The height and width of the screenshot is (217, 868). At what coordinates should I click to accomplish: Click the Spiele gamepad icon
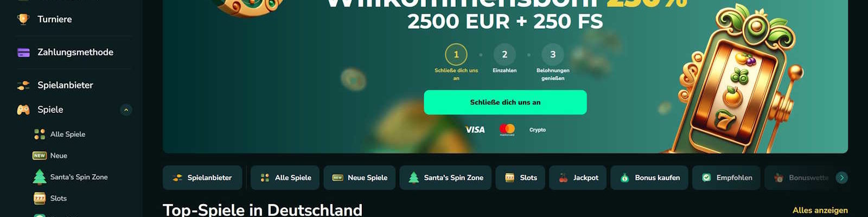coord(23,110)
